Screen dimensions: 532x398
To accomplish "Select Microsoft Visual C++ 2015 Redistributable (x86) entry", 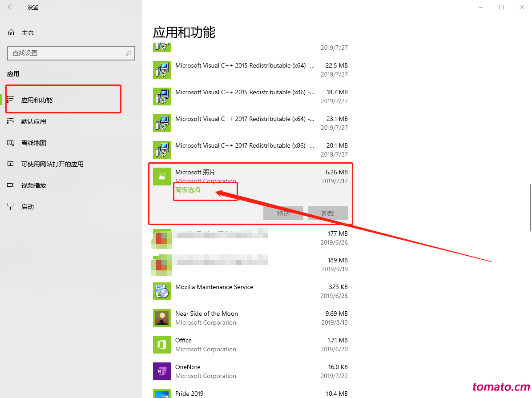I will [245, 92].
